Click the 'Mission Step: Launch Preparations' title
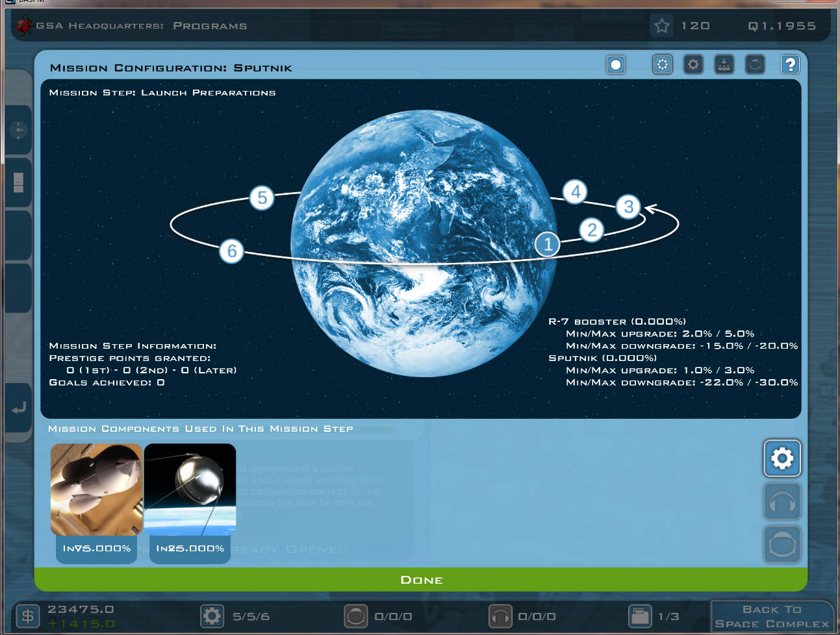Image resolution: width=840 pixels, height=635 pixels. (x=162, y=93)
